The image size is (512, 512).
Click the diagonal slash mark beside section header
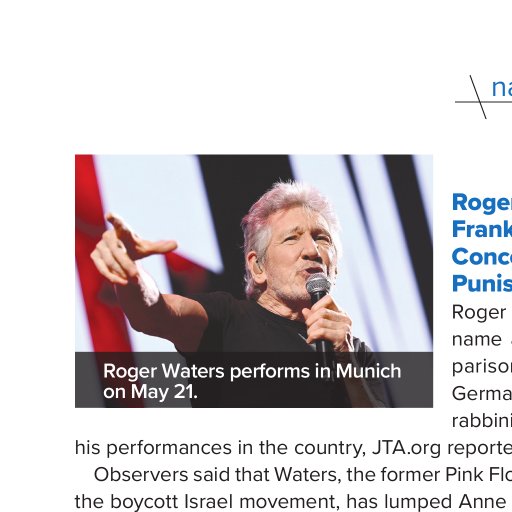pos(478,97)
